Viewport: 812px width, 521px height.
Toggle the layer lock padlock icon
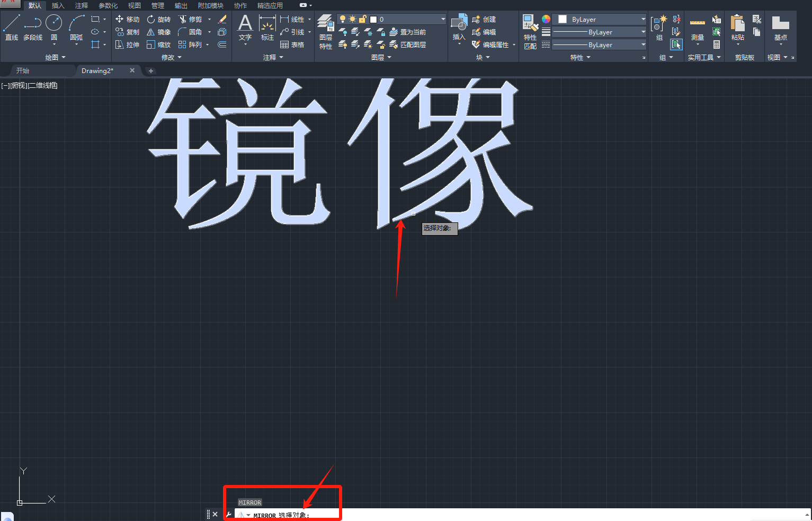(x=362, y=19)
